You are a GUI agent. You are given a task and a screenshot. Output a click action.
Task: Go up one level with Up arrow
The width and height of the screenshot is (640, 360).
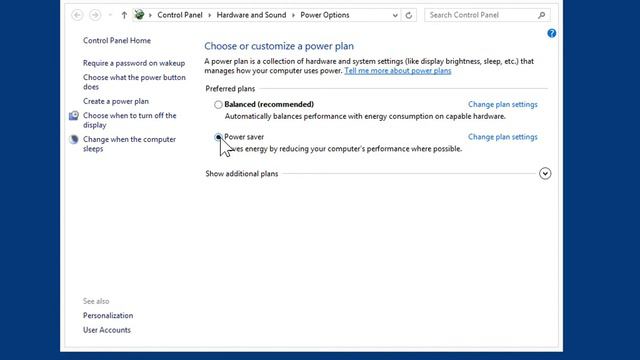click(x=124, y=15)
